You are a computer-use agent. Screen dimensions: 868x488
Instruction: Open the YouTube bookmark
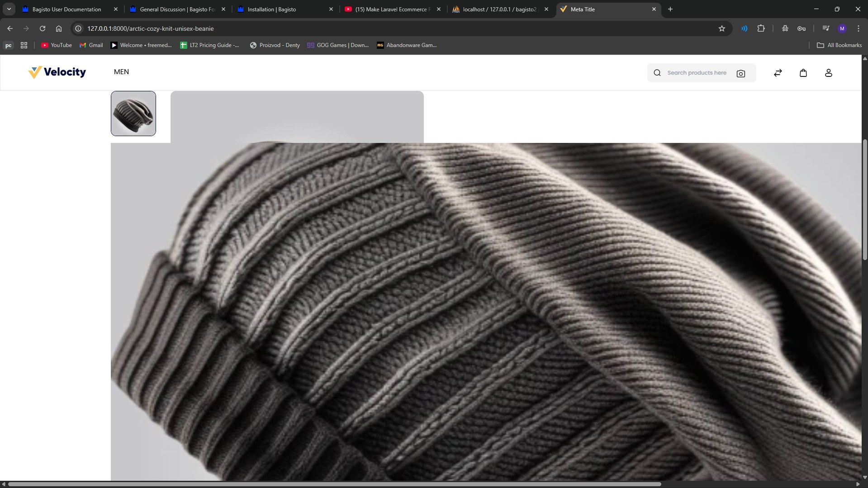click(56, 45)
